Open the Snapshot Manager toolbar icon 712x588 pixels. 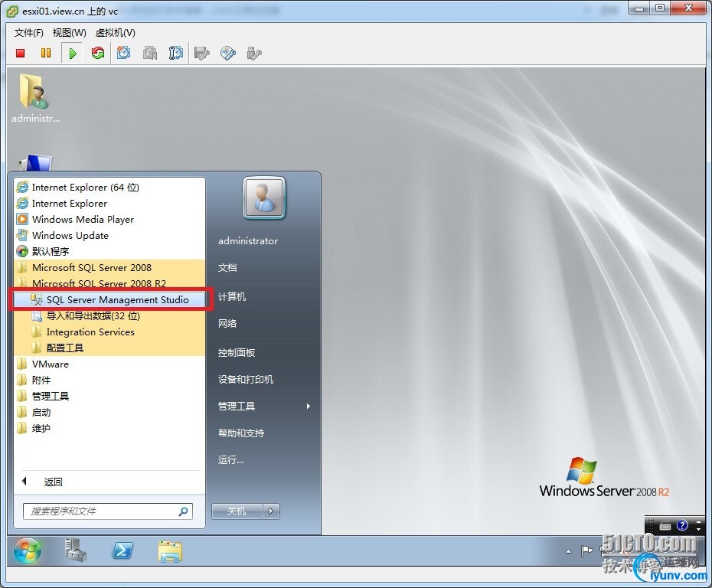click(176, 53)
